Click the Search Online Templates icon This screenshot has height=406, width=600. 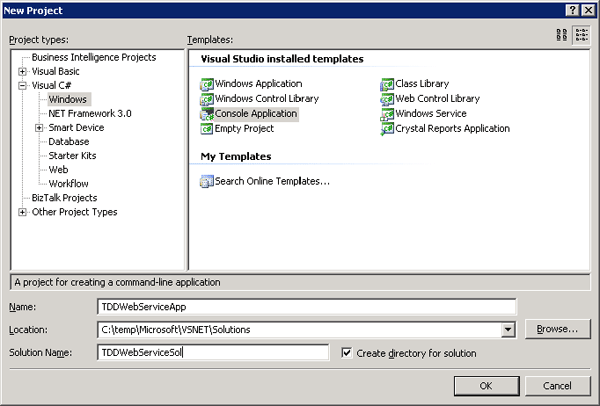click(x=207, y=181)
